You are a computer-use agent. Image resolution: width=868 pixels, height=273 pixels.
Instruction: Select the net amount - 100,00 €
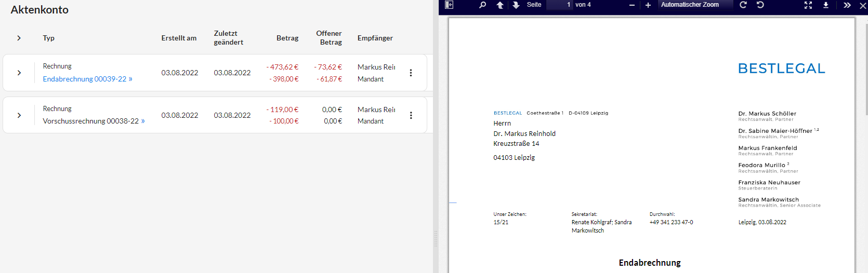click(x=284, y=121)
